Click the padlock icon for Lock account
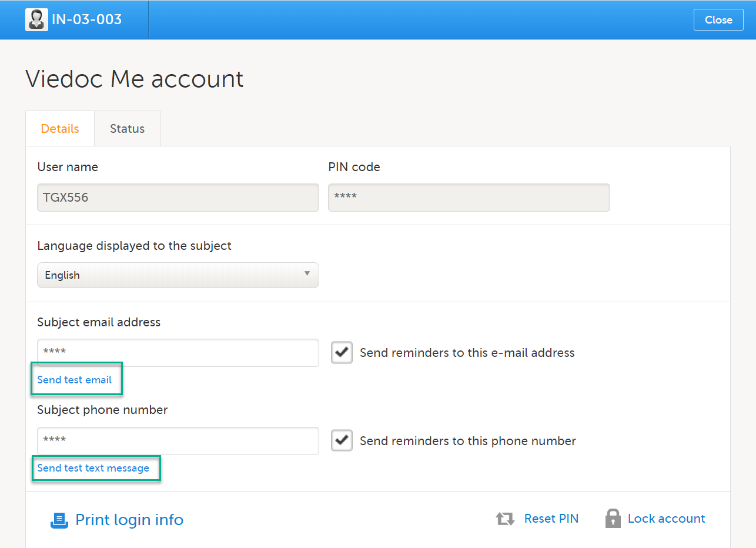756x548 pixels. point(613,519)
